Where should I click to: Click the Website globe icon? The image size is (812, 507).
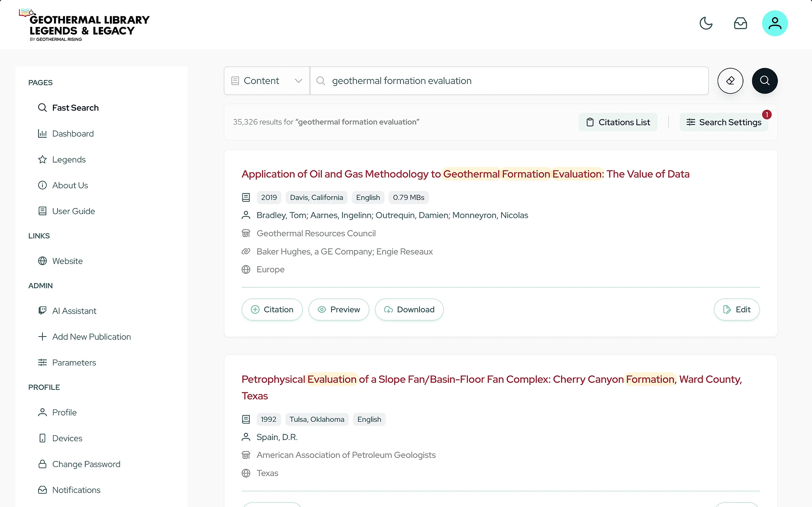pos(42,261)
